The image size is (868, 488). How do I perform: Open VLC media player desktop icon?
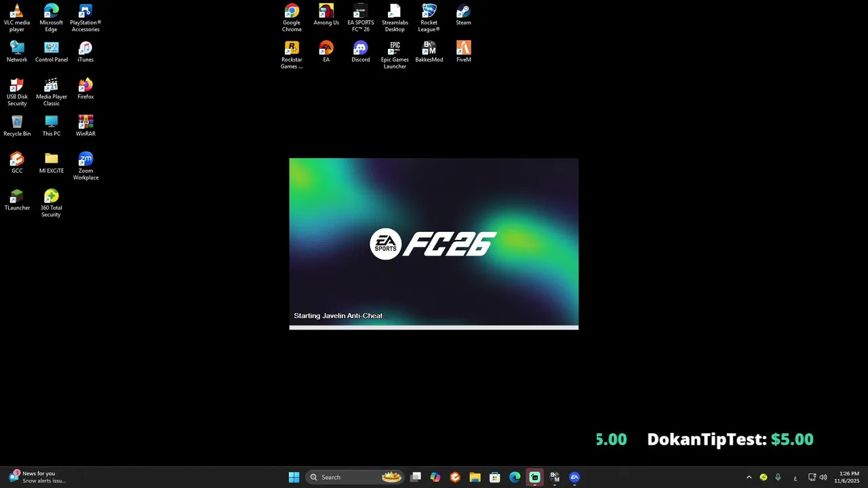pos(17,18)
